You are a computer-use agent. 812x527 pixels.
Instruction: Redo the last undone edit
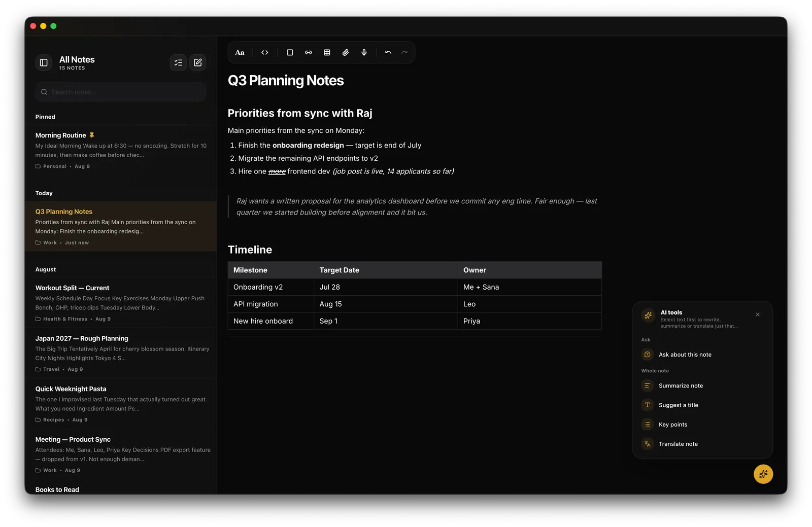click(404, 53)
